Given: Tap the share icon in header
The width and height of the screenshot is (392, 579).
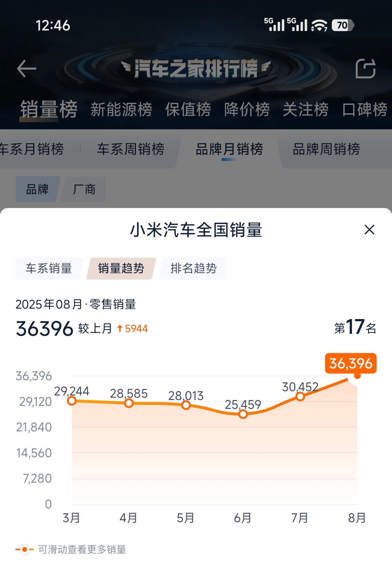Looking at the screenshot, I should 366,69.
